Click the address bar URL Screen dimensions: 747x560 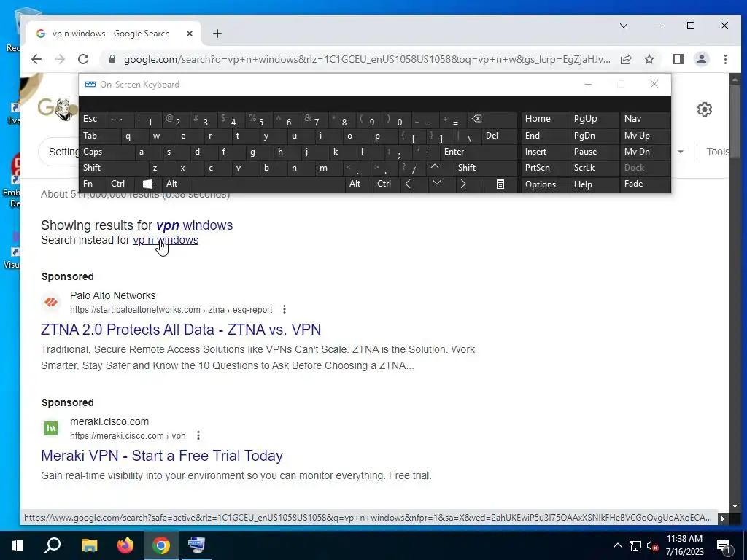coord(367,60)
